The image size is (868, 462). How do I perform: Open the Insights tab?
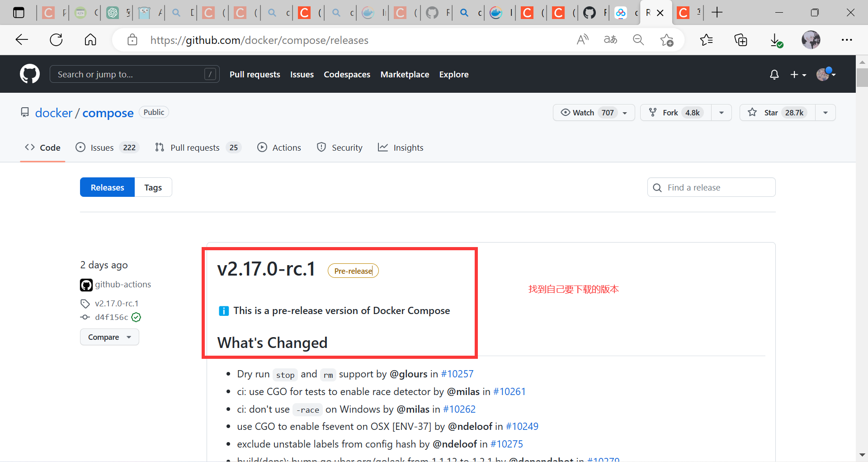coord(401,148)
